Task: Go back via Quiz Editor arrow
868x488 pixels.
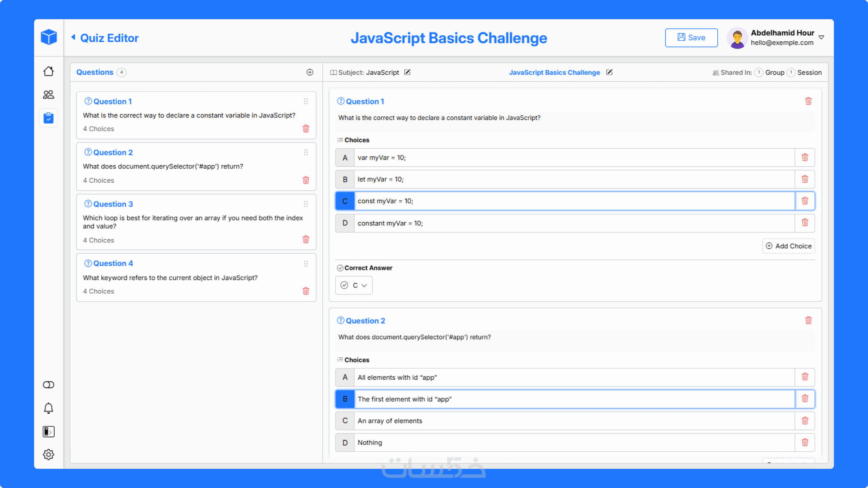Action: [73, 38]
